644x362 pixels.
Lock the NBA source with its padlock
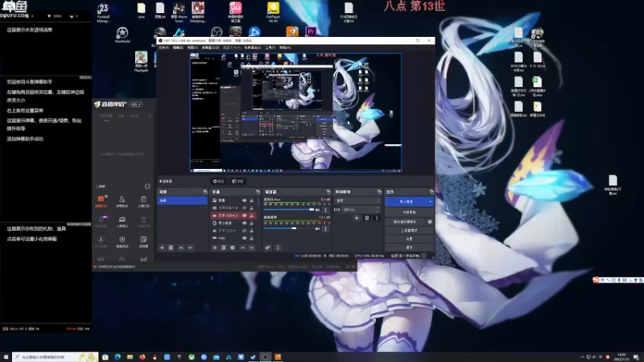[252, 238]
